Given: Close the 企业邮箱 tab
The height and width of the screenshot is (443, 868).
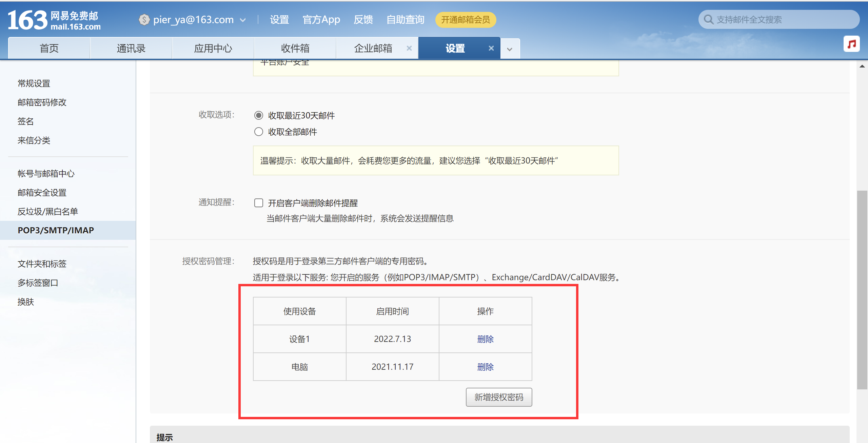Looking at the screenshot, I should pyautogui.click(x=409, y=48).
